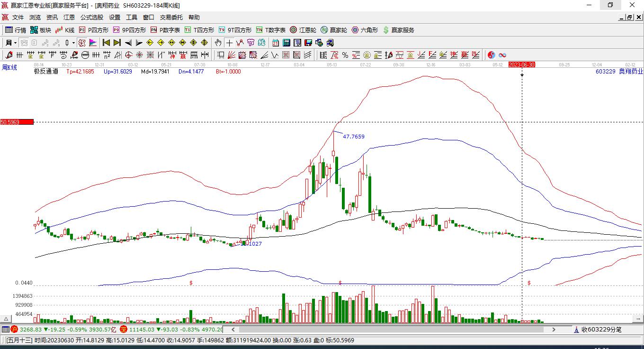Viewport: 644px width, 349px height.
Task: Step back with the black left arrow
Action: (x=128, y=43)
